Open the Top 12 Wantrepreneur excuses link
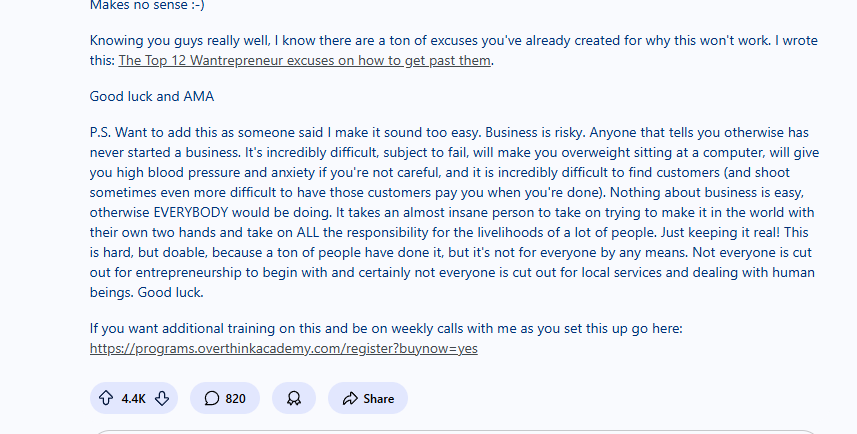Screen dimensions: 857x434 306,61
